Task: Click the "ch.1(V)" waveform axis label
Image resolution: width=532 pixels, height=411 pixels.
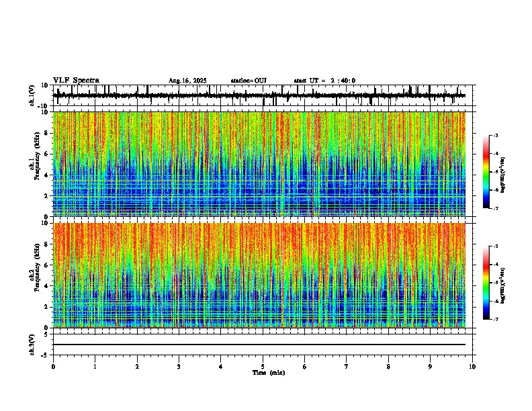Action: pyautogui.click(x=32, y=95)
